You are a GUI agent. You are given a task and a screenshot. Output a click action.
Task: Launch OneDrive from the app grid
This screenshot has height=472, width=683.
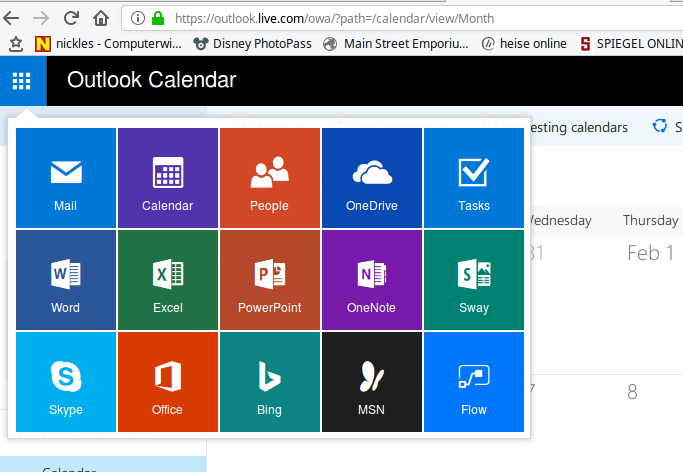[372, 178]
